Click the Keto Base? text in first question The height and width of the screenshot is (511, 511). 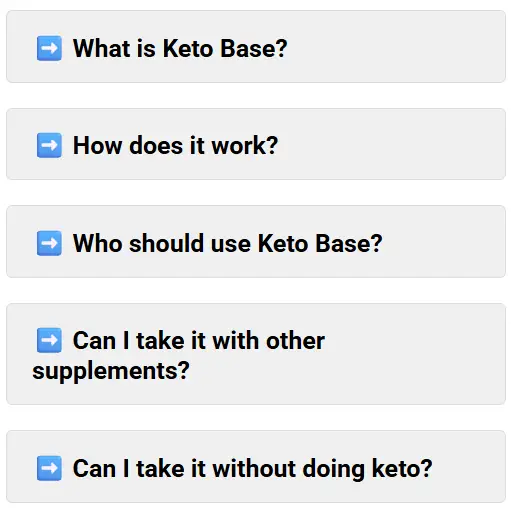point(225,49)
